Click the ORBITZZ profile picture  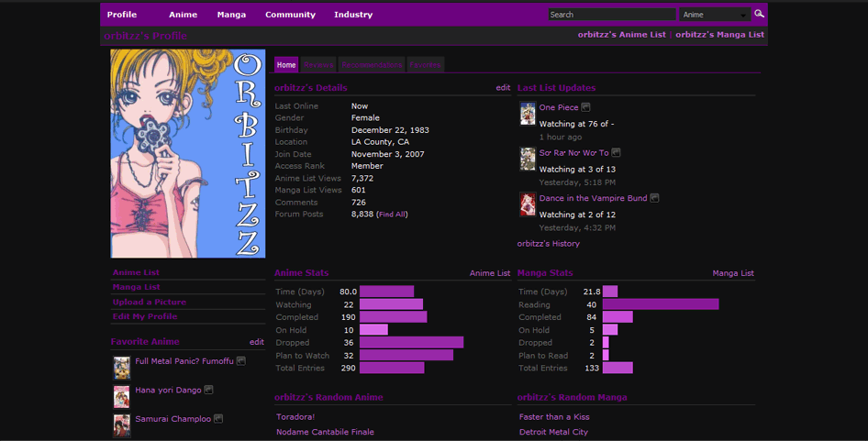click(188, 153)
